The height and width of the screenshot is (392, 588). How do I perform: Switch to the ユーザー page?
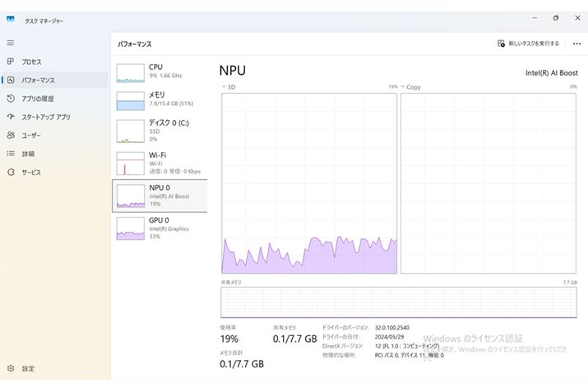[54, 135]
